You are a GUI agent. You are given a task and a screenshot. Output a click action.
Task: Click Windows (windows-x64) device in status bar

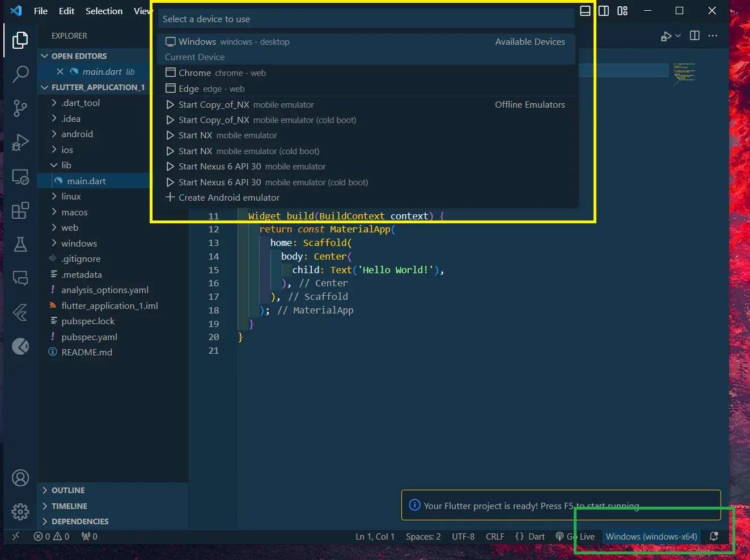651,536
